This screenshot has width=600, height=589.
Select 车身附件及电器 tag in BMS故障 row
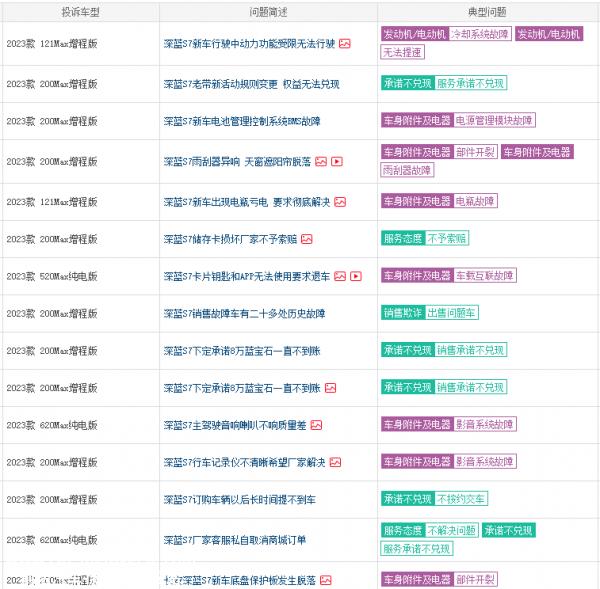[417, 120]
